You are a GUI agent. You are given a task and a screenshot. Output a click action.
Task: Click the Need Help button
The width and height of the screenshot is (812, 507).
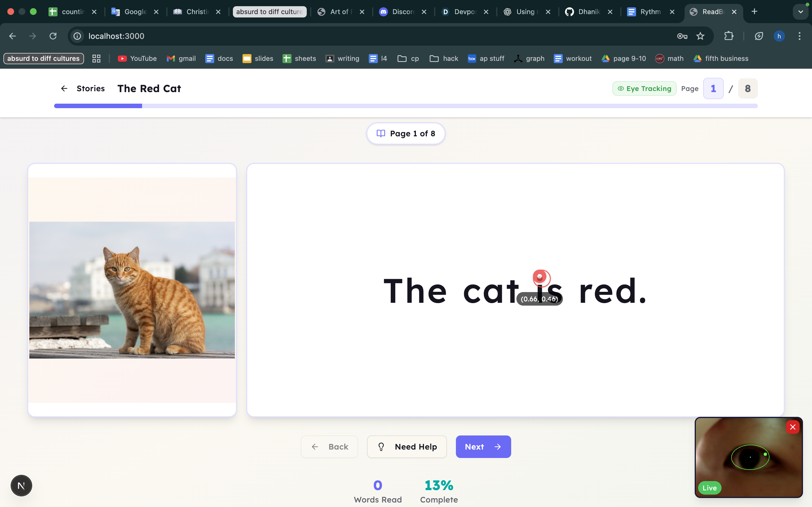coord(407,447)
